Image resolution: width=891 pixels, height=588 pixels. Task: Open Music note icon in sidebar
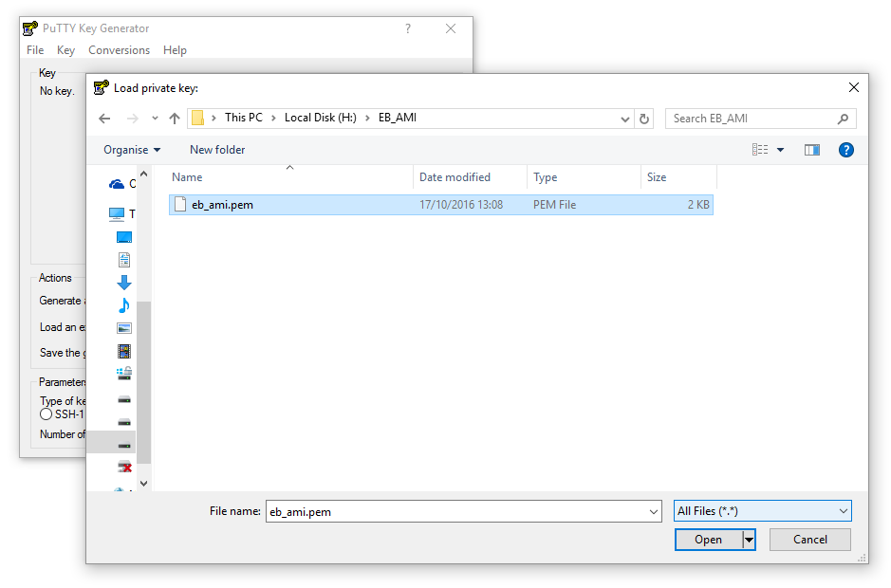(124, 305)
